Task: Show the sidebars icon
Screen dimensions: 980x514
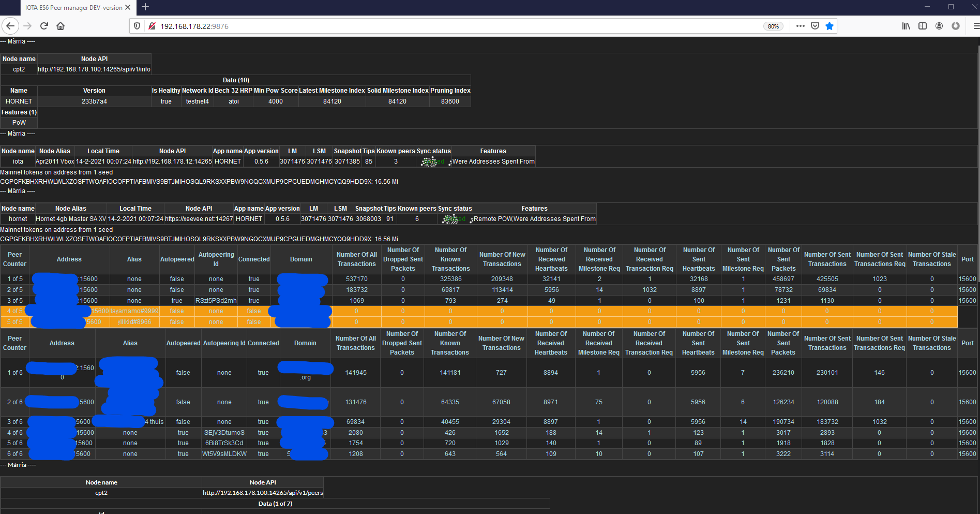Action: [x=923, y=26]
